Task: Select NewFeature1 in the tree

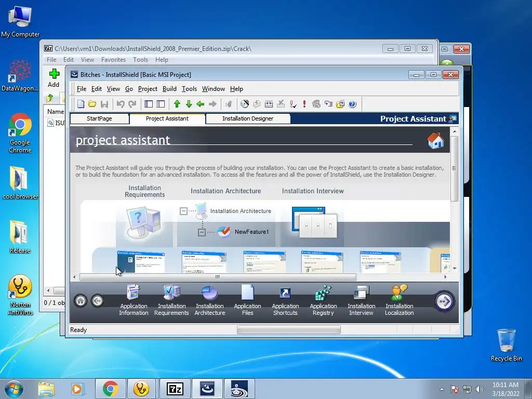Action: click(251, 232)
